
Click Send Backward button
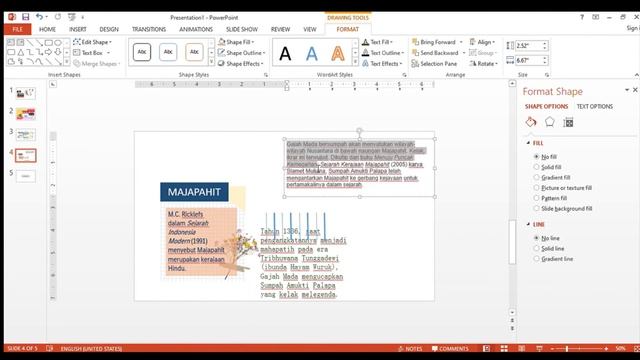click(x=435, y=53)
